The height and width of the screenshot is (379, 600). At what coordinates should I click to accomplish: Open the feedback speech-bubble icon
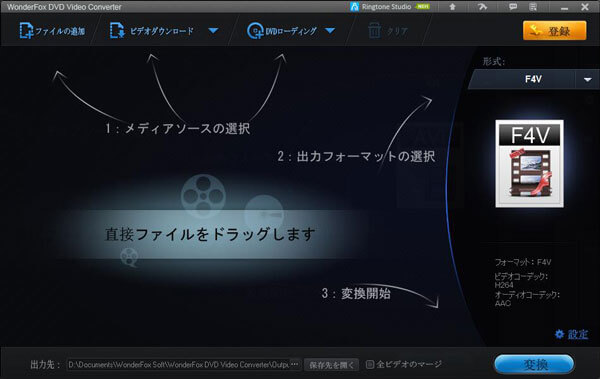pos(513,7)
